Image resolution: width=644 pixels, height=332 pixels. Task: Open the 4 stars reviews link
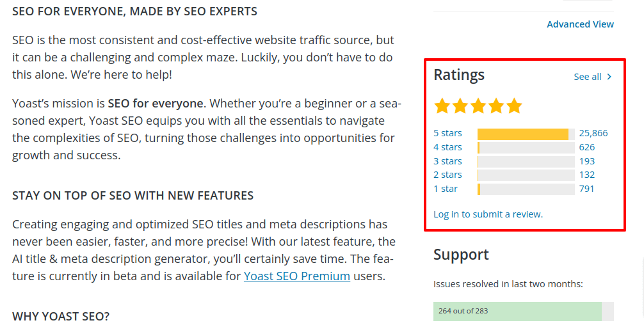(447, 147)
